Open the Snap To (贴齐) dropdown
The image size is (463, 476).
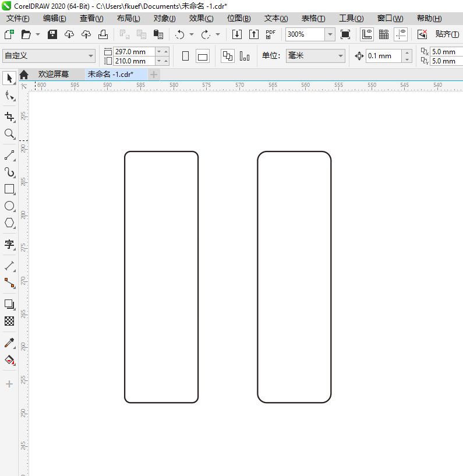(x=447, y=34)
